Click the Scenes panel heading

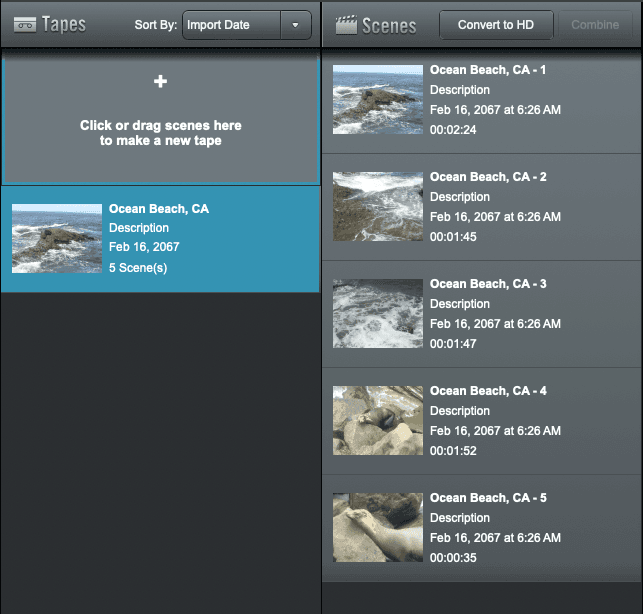[x=389, y=26]
